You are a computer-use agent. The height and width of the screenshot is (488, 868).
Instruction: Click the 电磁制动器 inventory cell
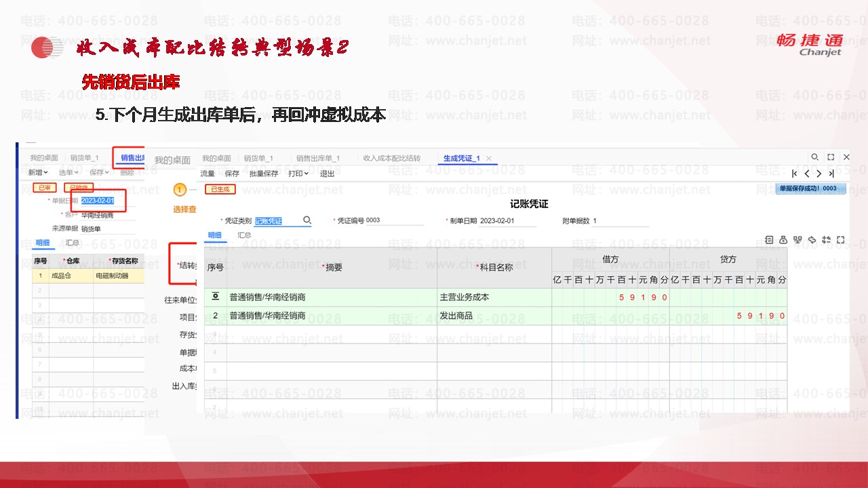coord(119,277)
